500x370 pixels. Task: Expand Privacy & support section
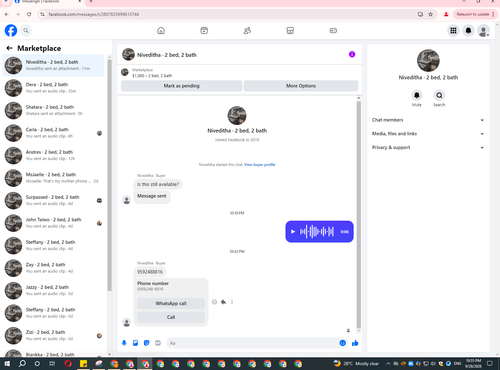(x=428, y=147)
